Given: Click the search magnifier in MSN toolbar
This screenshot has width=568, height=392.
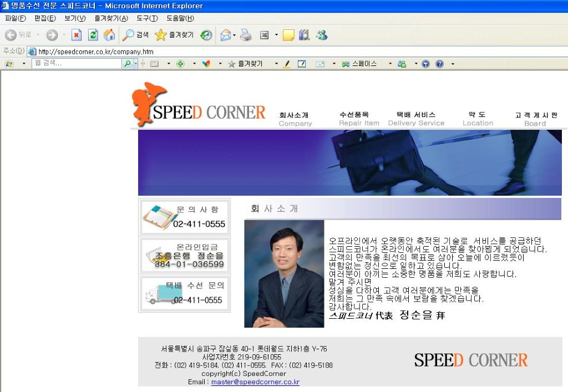Looking at the screenshot, I should click(128, 64).
